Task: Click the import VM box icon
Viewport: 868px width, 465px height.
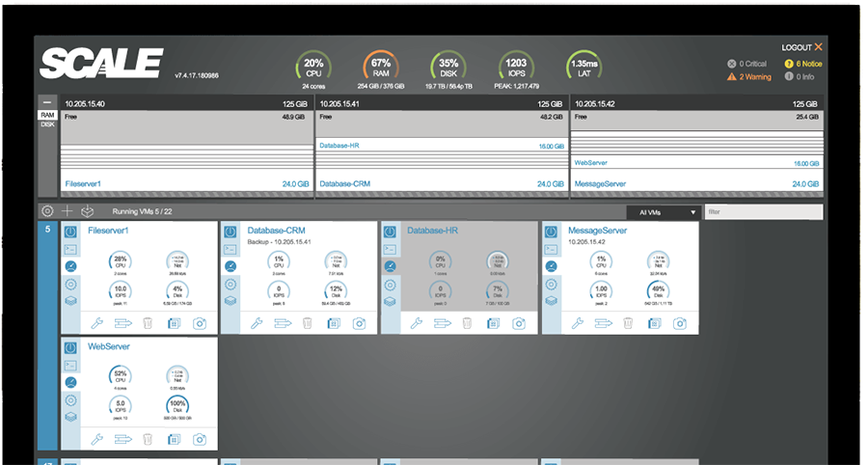Action: [x=88, y=211]
